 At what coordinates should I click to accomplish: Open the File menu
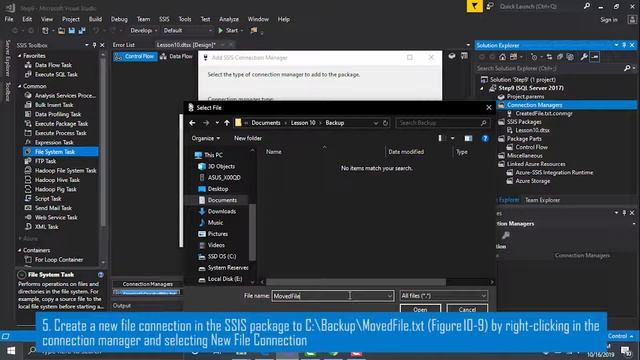pos(9,19)
